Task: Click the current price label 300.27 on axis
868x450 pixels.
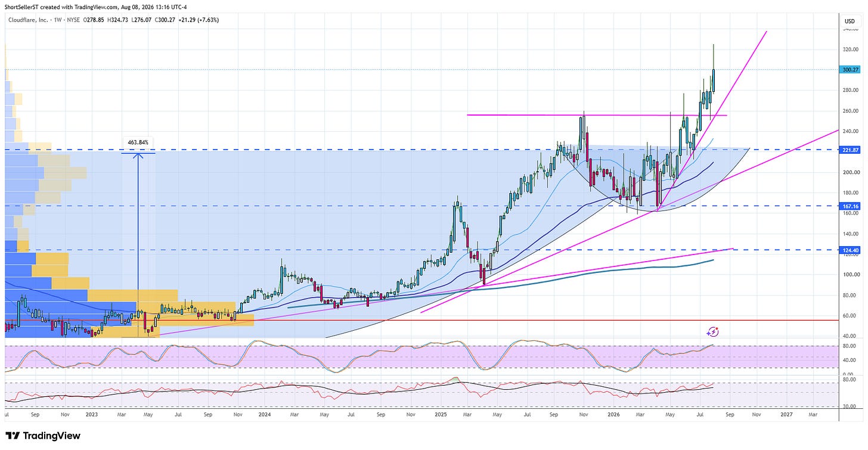Action: 850,70
